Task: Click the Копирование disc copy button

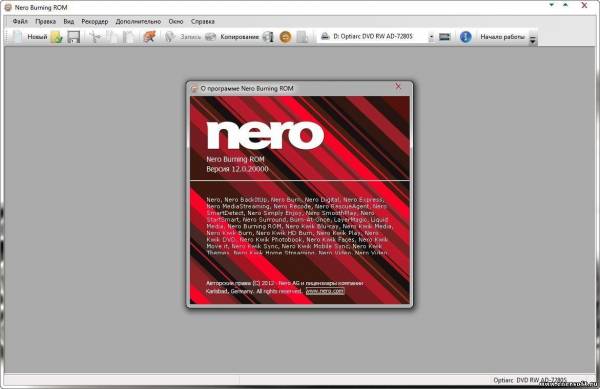Action: pyautogui.click(x=232, y=37)
